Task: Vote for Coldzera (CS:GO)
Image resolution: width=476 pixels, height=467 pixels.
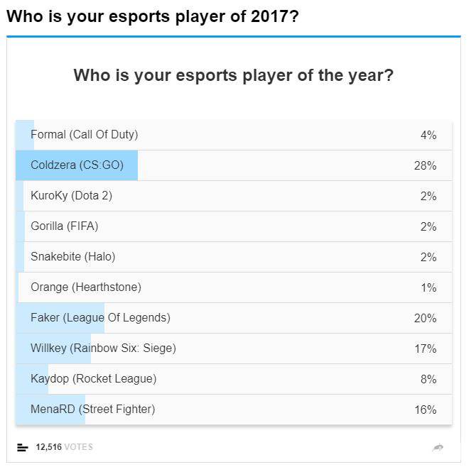Action: pos(77,165)
